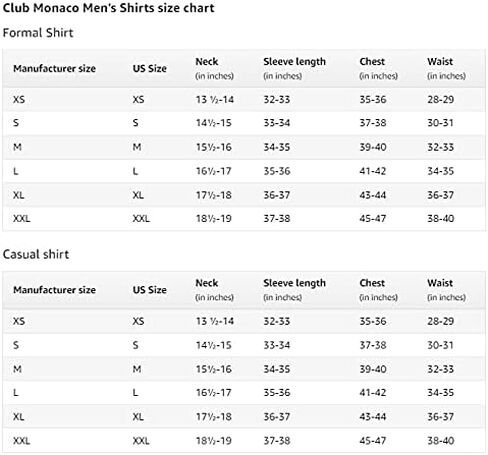The width and height of the screenshot is (488, 455).
Task: Select Casual shirt waist value 32-33
Action: [441, 369]
